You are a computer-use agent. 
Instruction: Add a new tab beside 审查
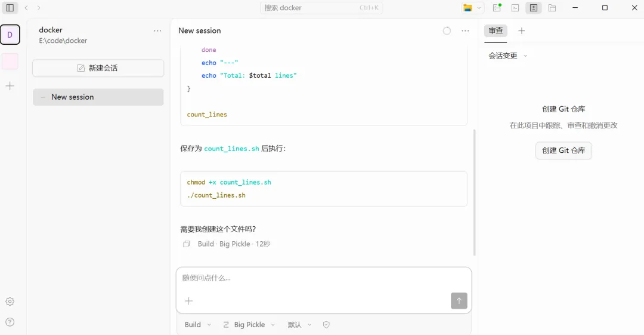tap(522, 31)
